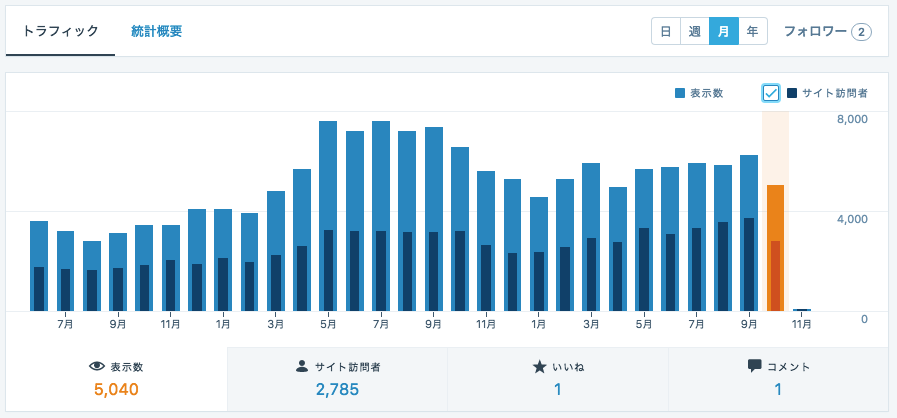Click the light blue 表示数 legend swatch
The height and width of the screenshot is (418, 897).
(x=680, y=93)
